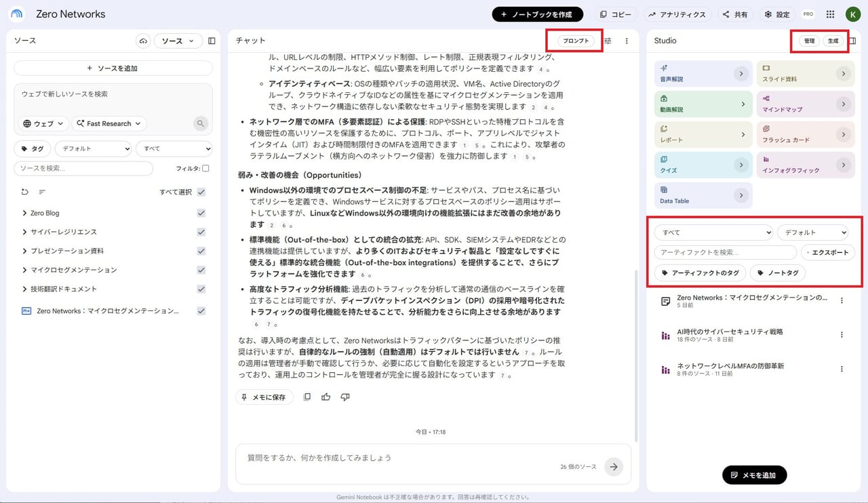The image size is (868, 503).
Task: Click the プロンプト button
Action: coord(576,41)
